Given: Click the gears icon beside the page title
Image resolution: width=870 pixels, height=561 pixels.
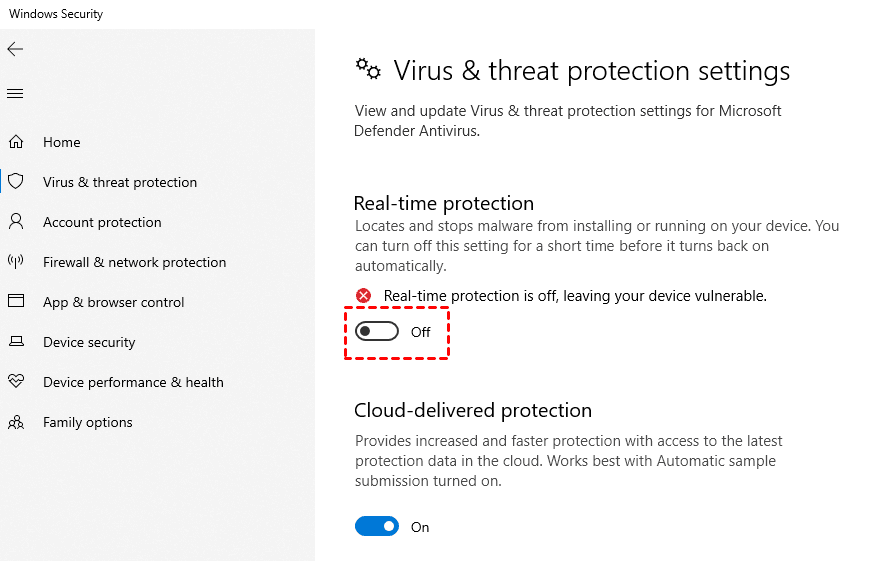Looking at the screenshot, I should pos(369,69).
